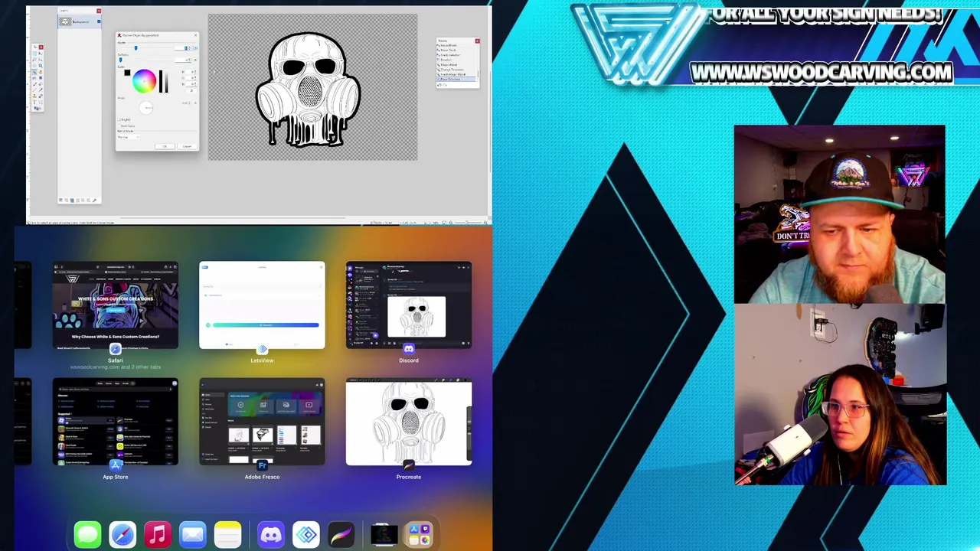Image resolution: width=980 pixels, height=551 pixels.
Task: Click the 'wswoodcarving.com and 2 other tabs' label
Action: pos(116,367)
